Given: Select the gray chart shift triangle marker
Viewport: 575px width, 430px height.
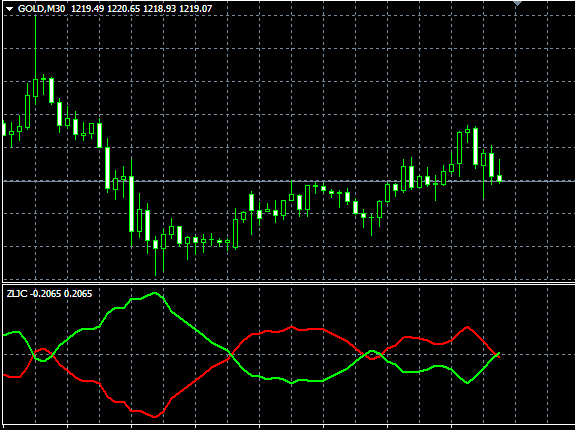Looking at the screenshot, I should 517,3.
